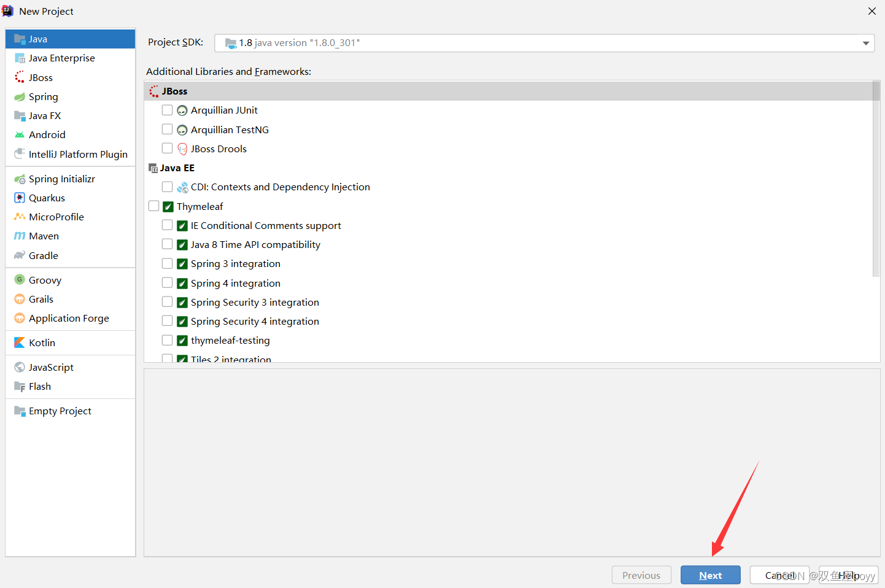Toggle the Thymeleaf framework checkbox
The image size is (885, 588).
(x=153, y=206)
